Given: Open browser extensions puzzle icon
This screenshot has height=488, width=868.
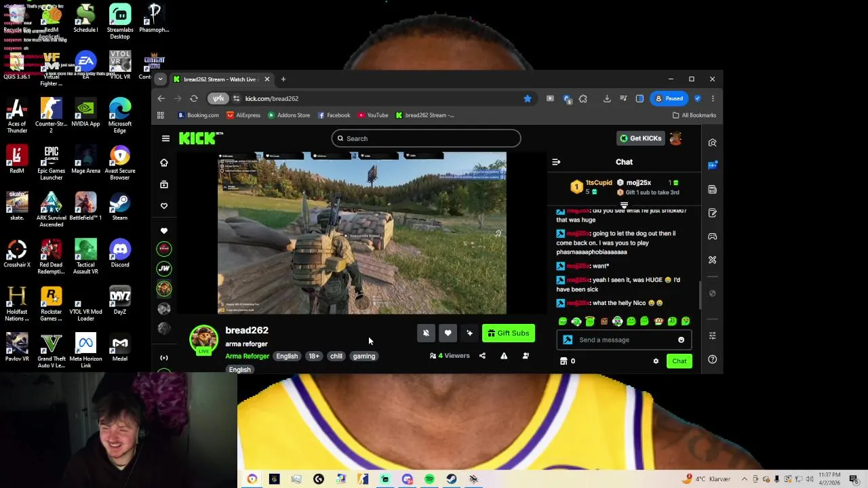Looking at the screenshot, I should coord(583,98).
